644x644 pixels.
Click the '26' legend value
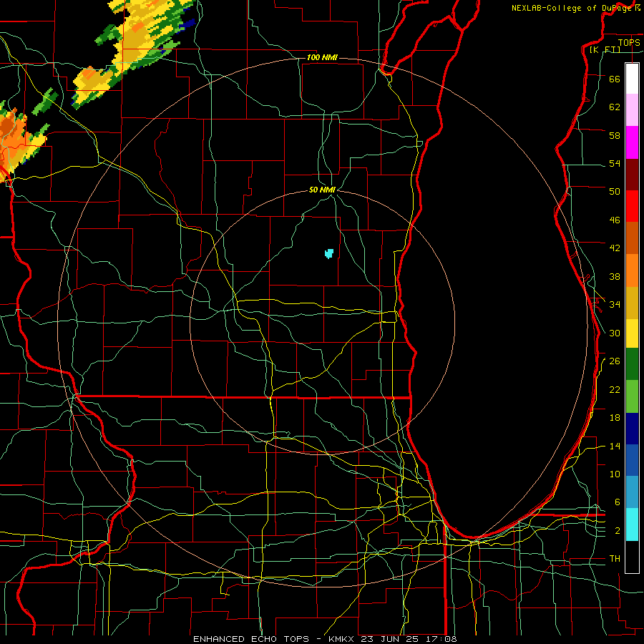click(615, 361)
